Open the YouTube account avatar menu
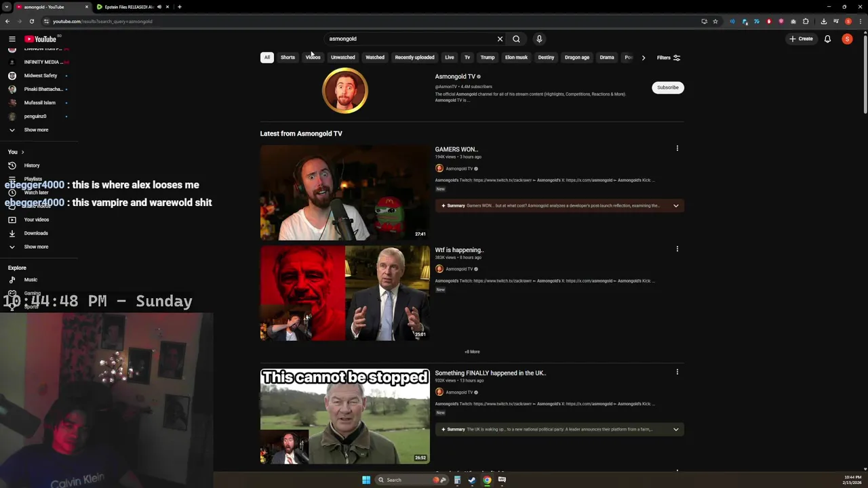868x488 pixels. [847, 39]
